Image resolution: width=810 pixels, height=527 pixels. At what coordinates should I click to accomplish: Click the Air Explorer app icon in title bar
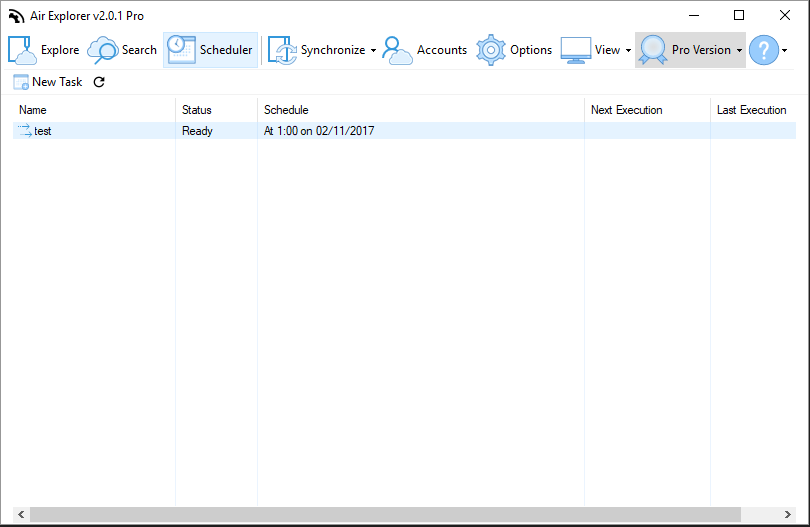16,16
